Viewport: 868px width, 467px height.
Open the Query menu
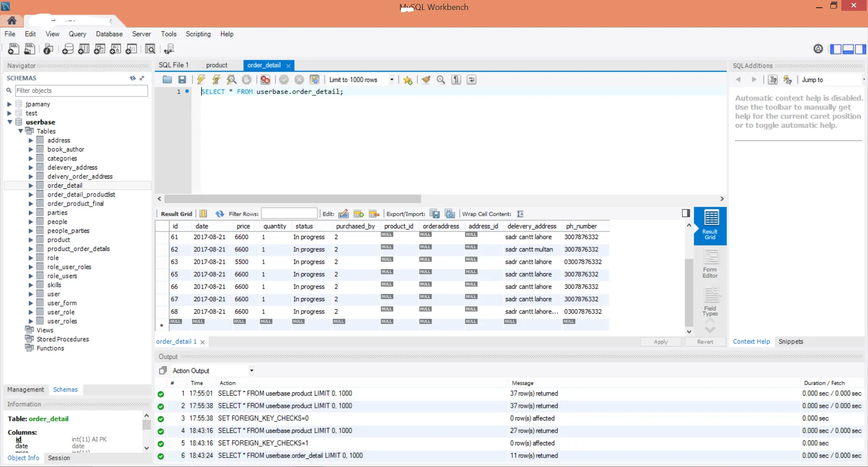click(x=77, y=34)
